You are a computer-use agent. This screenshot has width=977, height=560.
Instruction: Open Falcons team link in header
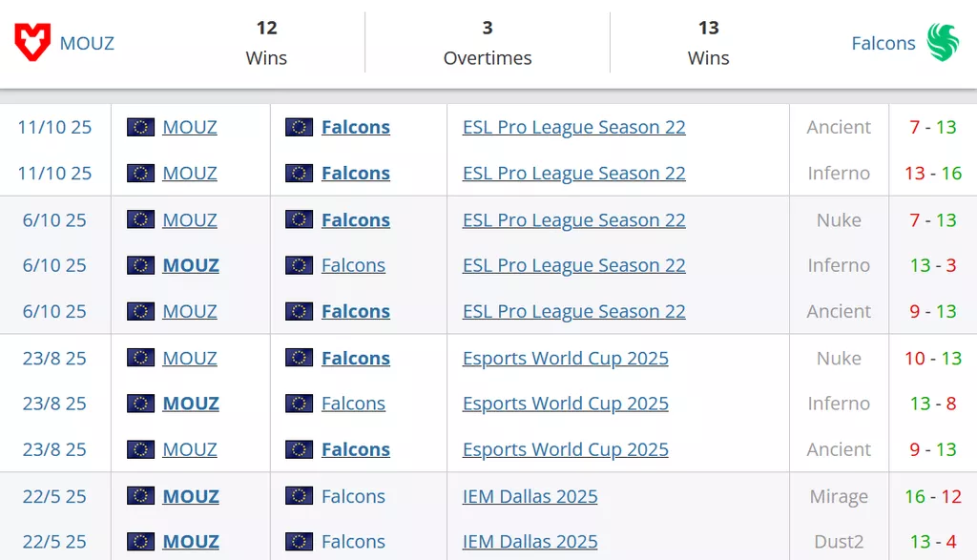click(x=883, y=43)
